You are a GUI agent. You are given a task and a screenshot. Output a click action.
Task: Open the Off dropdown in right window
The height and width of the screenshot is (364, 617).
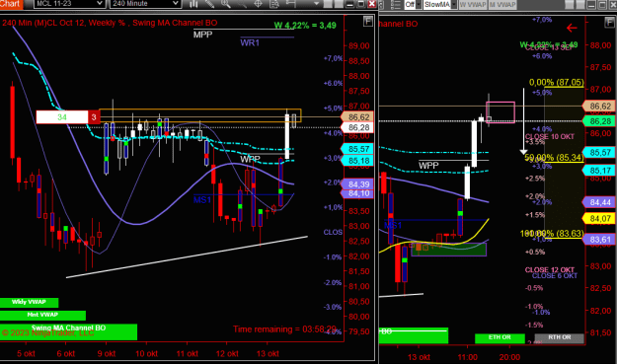coord(413,4)
